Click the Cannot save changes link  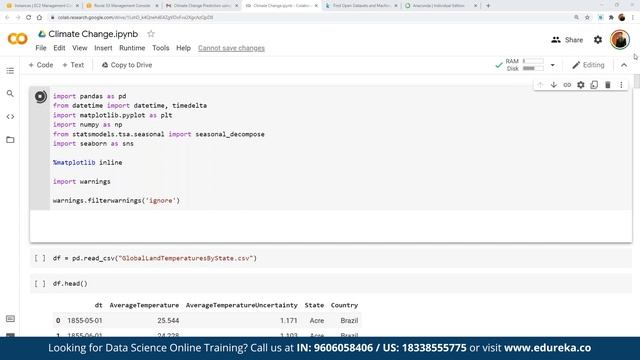pyautogui.click(x=231, y=48)
